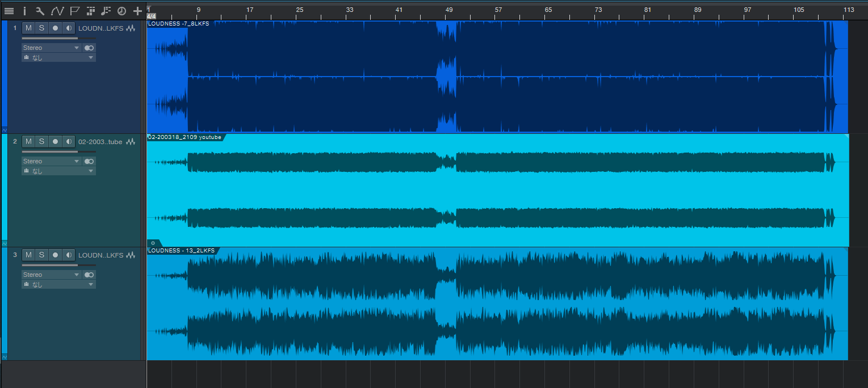
Task: Arm record on track 2
Action: [x=55, y=142]
